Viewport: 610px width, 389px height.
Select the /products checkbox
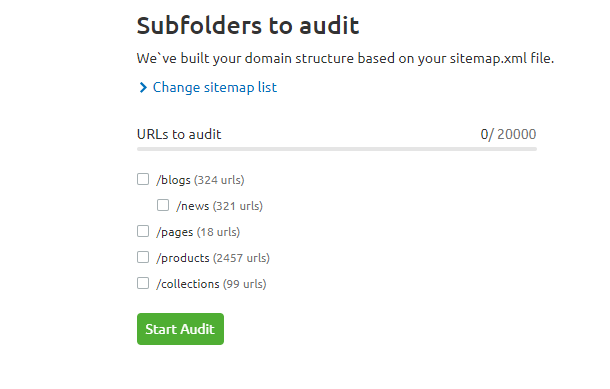pyautogui.click(x=143, y=257)
